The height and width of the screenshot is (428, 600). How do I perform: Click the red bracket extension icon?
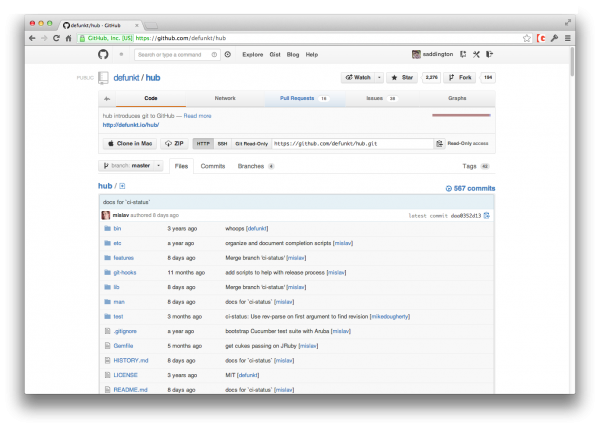coord(541,38)
